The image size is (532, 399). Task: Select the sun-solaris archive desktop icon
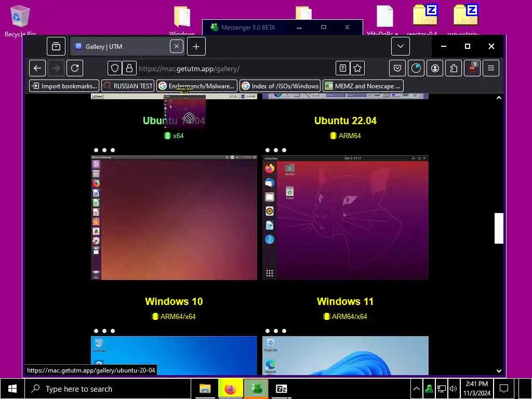[x=464, y=20]
